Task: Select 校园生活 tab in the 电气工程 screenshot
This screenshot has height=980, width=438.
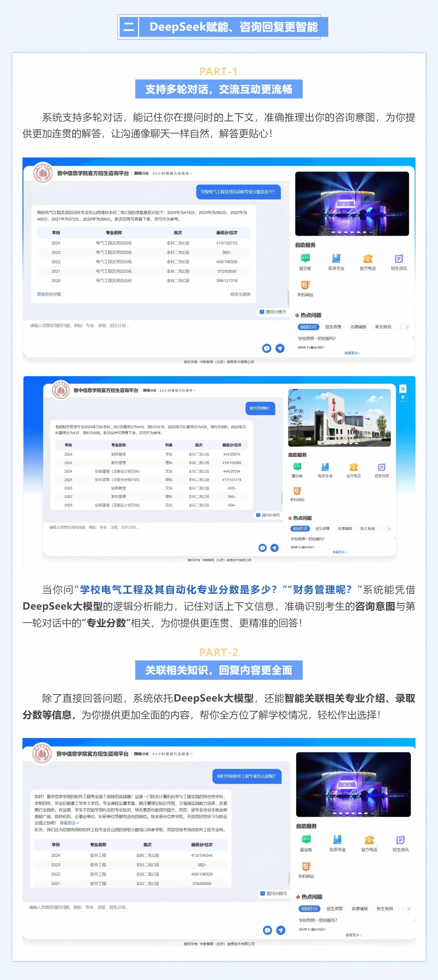Action: tap(309, 327)
